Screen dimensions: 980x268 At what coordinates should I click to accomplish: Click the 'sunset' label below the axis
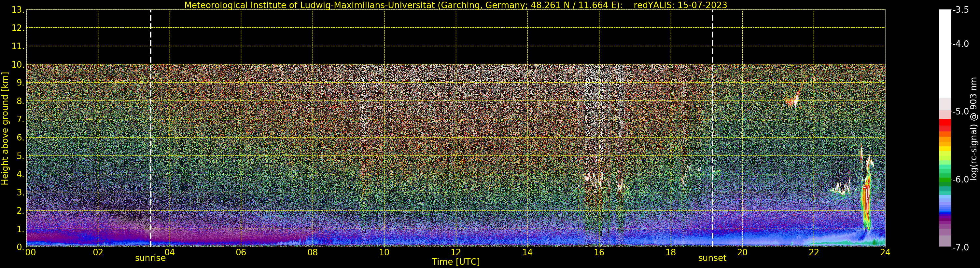[x=712, y=258]
